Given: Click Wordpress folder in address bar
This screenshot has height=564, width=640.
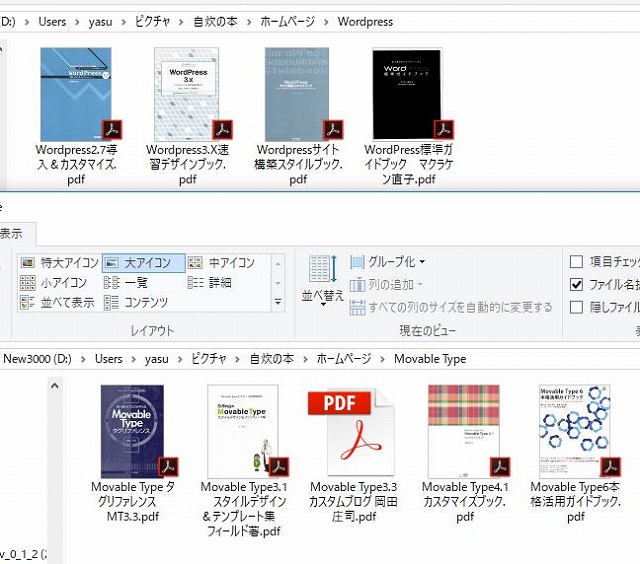Looking at the screenshot, I should [365, 22].
